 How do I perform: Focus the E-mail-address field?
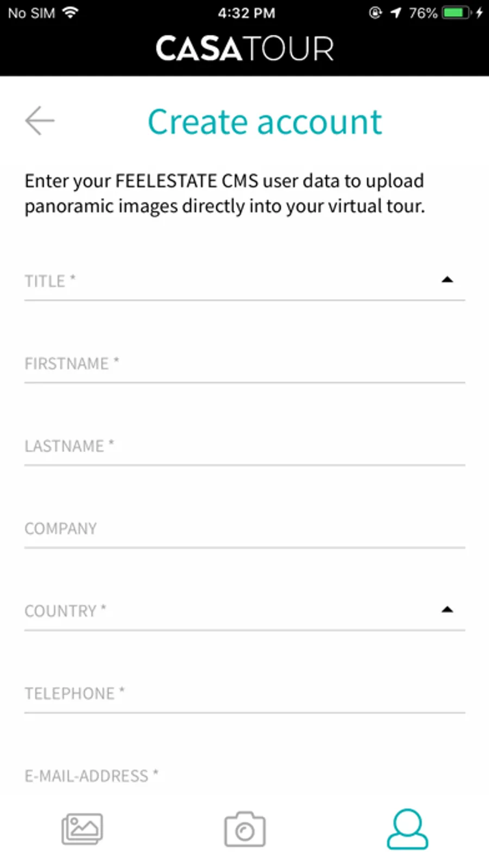point(244,776)
